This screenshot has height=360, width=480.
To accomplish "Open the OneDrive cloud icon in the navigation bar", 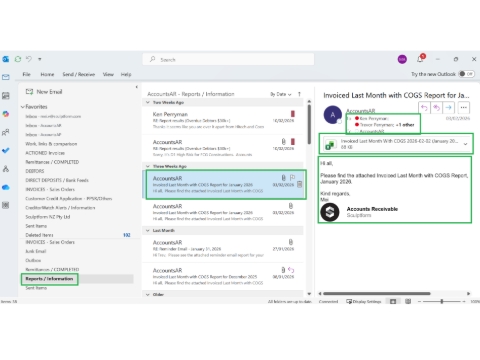I will (x=6, y=187).
